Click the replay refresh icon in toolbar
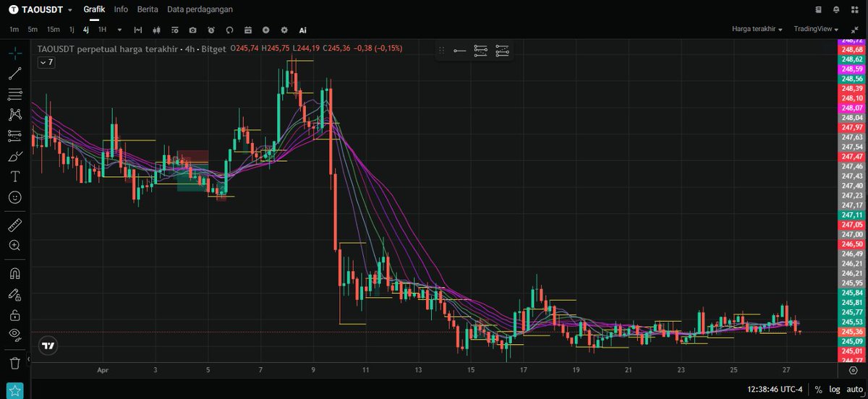The height and width of the screenshot is (399, 868). [229, 30]
